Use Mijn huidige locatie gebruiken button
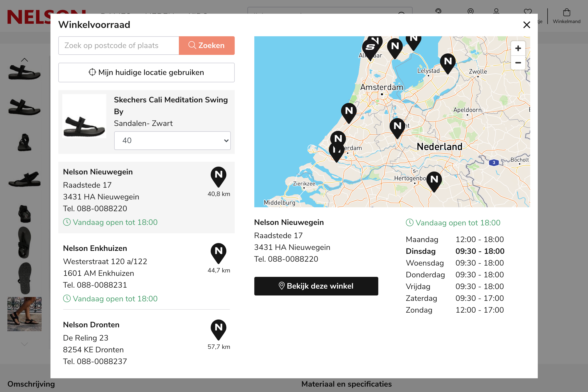Image resolution: width=588 pixels, height=392 pixels. coord(146,73)
